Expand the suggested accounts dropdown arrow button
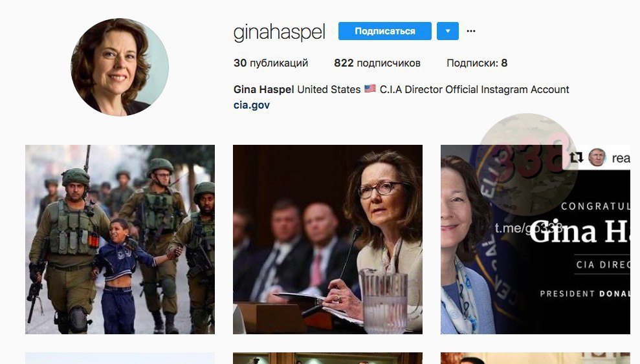The image size is (640, 364). pyautogui.click(x=448, y=31)
